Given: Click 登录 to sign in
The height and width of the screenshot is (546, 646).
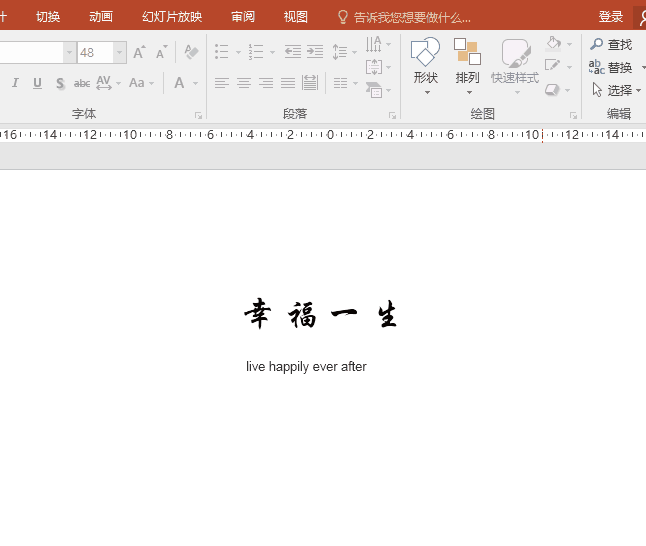Looking at the screenshot, I should [611, 17].
